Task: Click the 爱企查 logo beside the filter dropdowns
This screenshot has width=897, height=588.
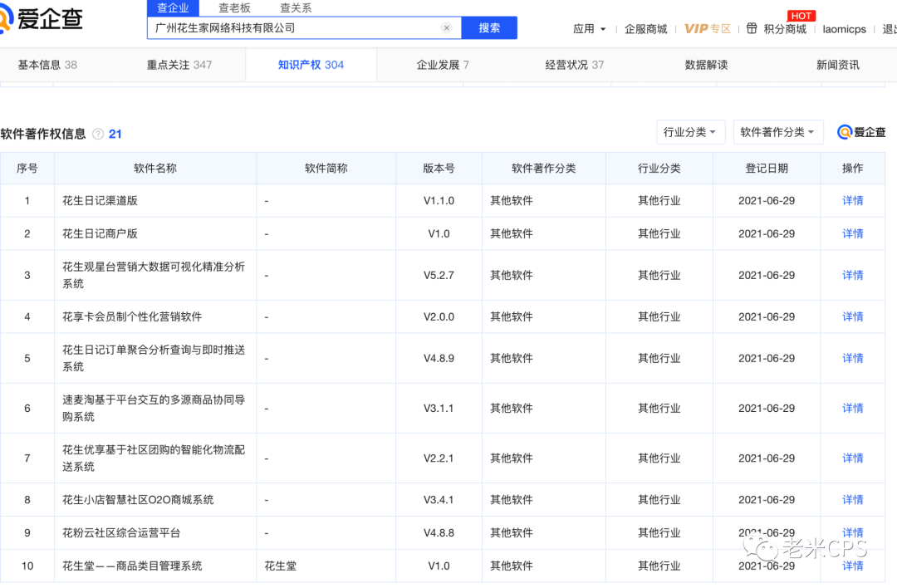Action: (x=861, y=132)
